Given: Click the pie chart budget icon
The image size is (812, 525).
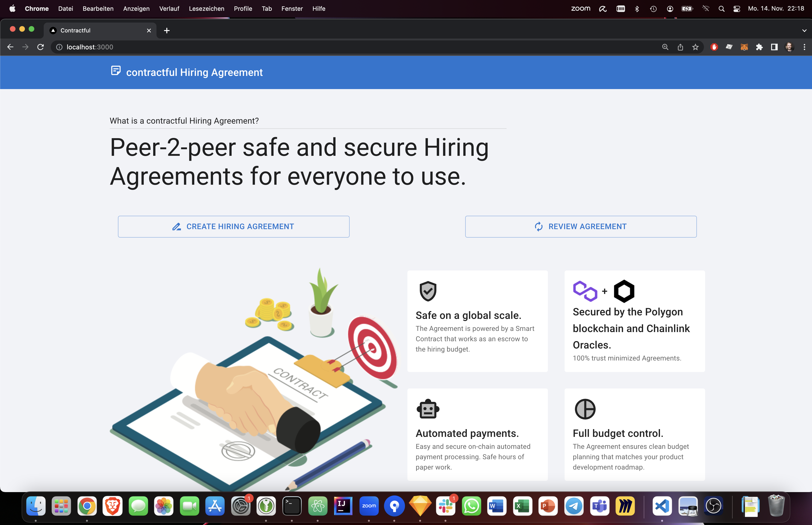Looking at the screenshot, I should pos(585,409).
